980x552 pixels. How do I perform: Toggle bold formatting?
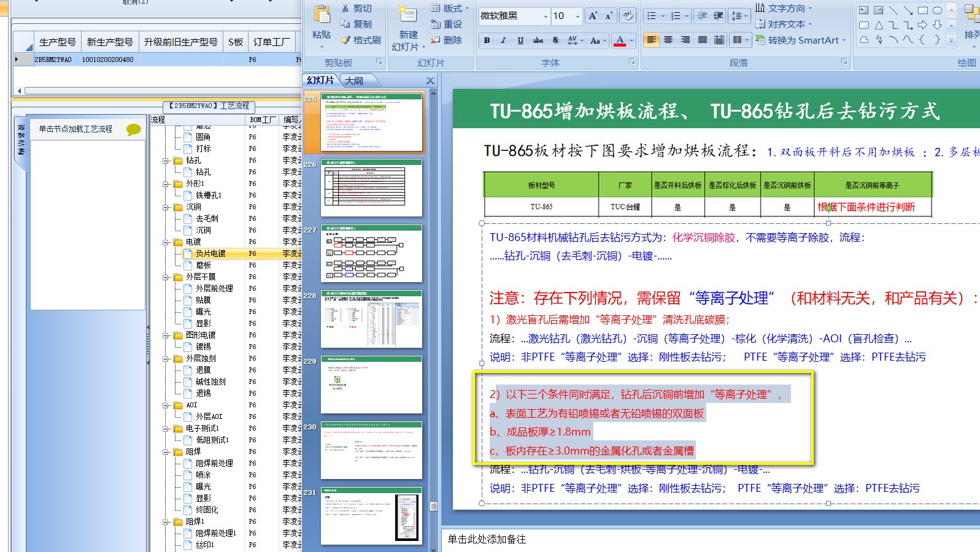(487, 40)
